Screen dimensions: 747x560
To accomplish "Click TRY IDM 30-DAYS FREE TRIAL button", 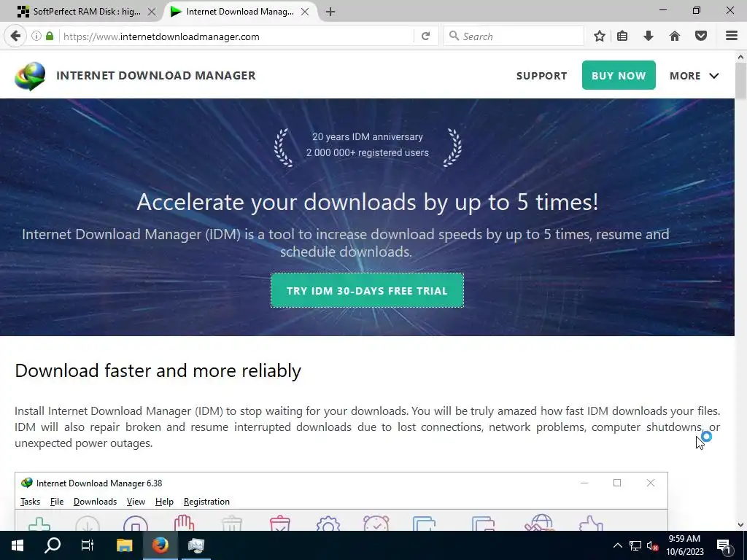I will (367, 290).
